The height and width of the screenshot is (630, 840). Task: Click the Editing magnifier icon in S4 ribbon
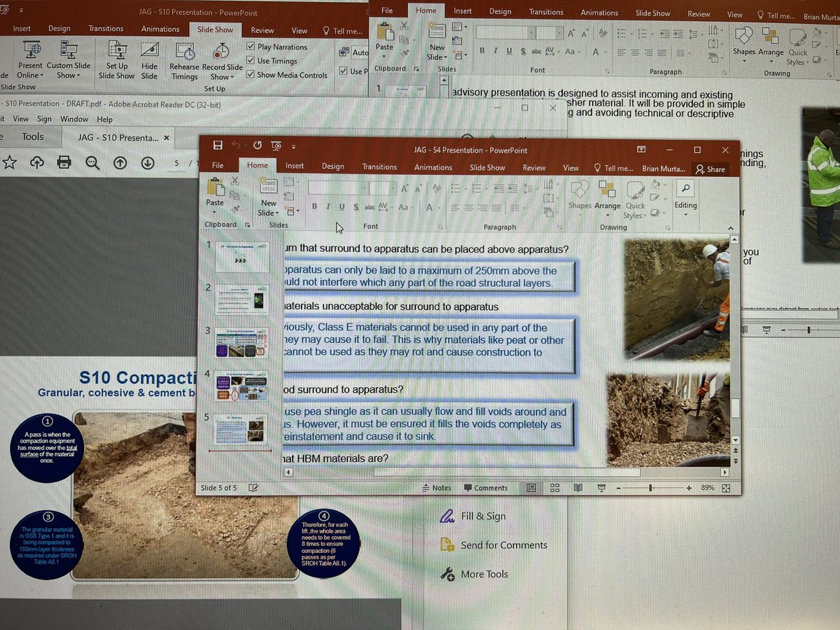pos(685,188)
